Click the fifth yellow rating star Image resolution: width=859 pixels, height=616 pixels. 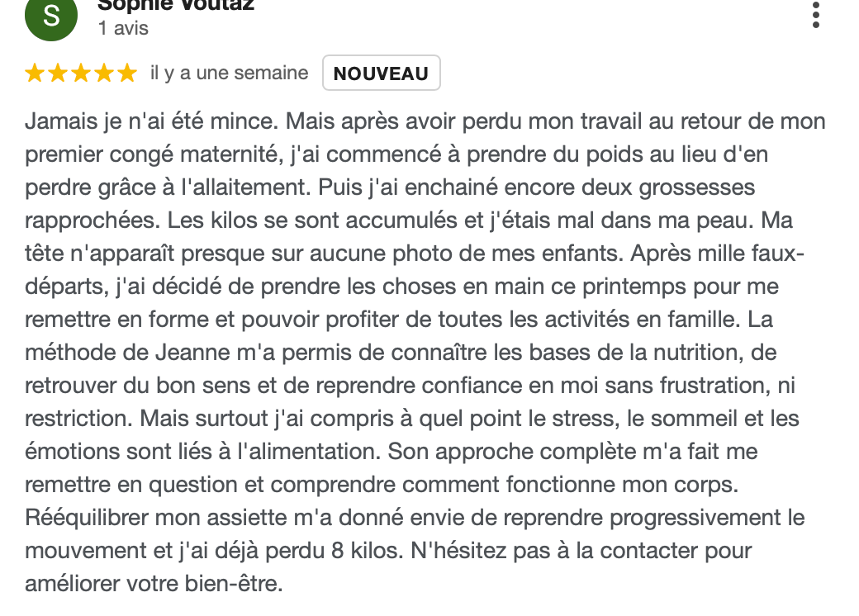[126, 73]
